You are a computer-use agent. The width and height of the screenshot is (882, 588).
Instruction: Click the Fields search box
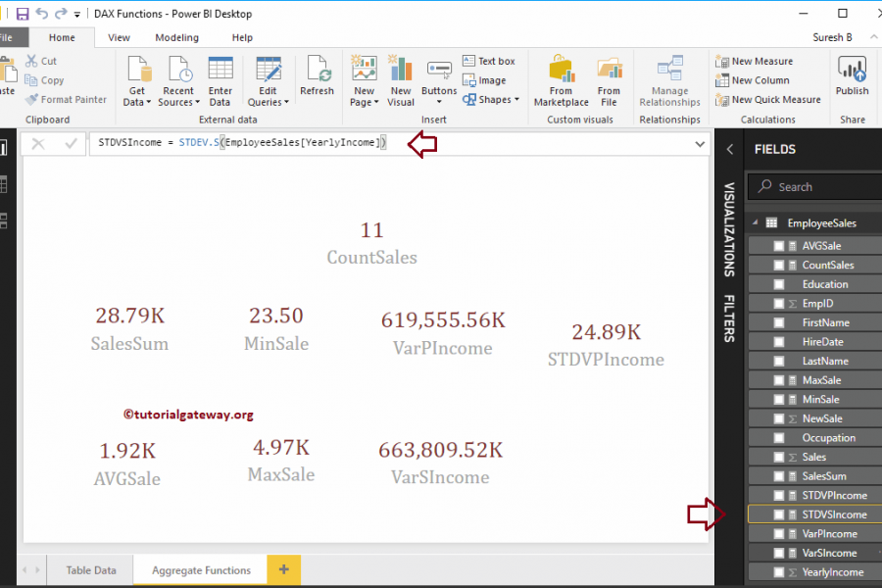(x=812, y=185)
